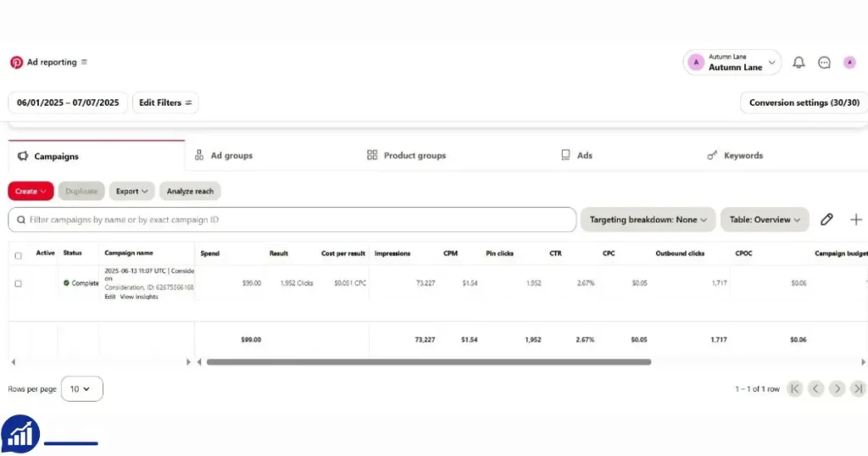Screen dimensions: 868x456
Task: Open the Create dropdown button
Action: [x=31, y=191]
